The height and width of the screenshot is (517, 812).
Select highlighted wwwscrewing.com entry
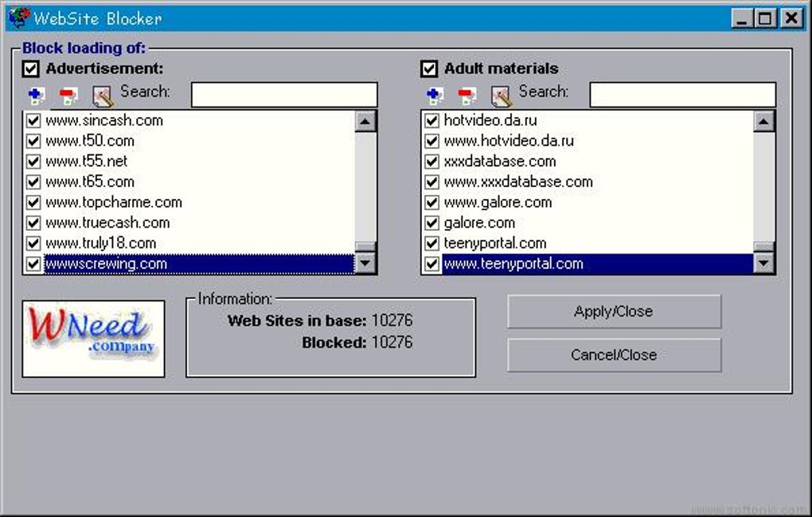tap(199, 264)
